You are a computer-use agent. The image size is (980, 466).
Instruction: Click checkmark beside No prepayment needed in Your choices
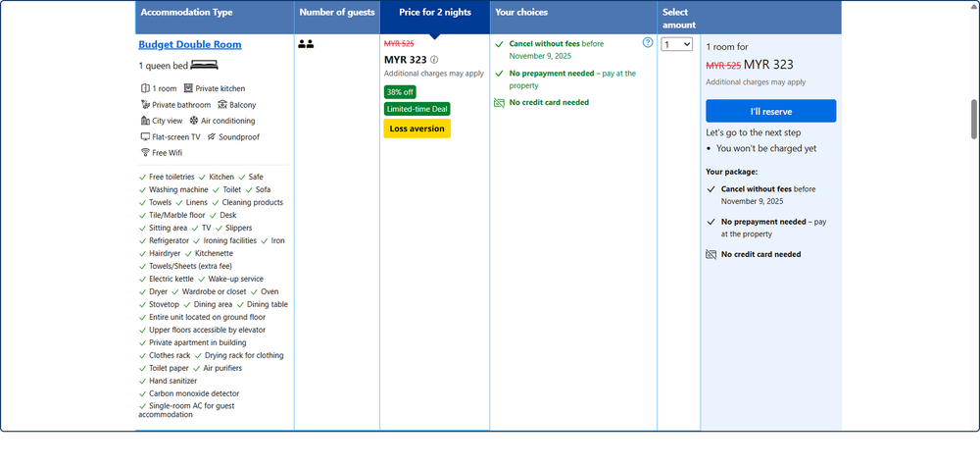[499, 74]
